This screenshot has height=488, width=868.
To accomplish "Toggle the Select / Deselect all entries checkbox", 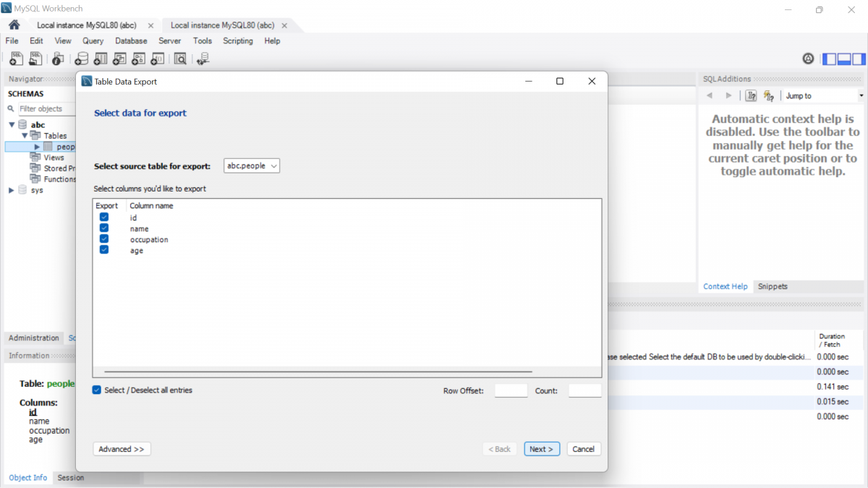I will (95, 390).
